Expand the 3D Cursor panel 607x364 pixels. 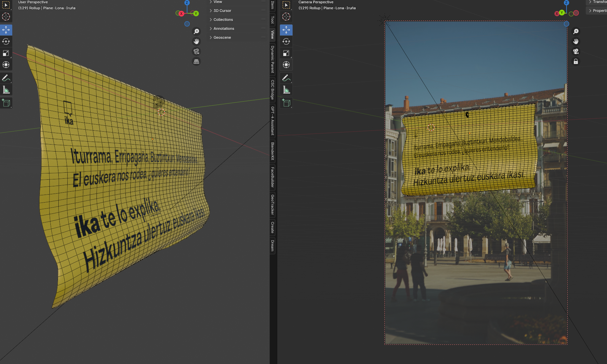(x=222, y=11)
